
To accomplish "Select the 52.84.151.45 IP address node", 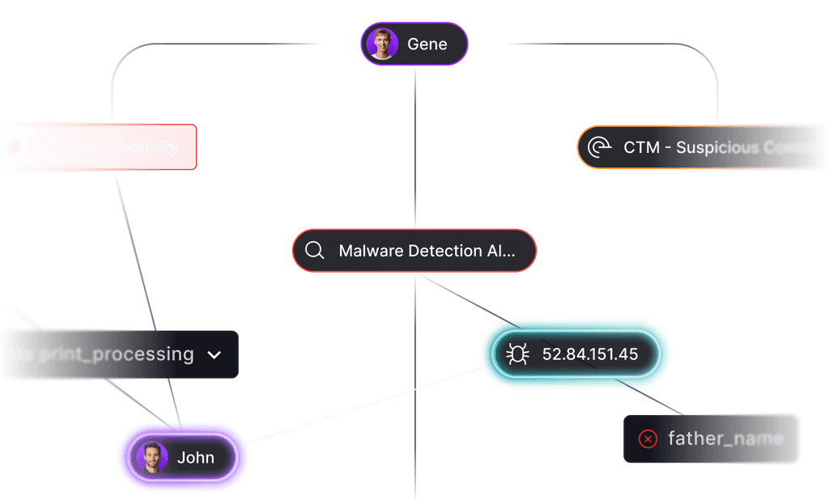I will 576,354.
